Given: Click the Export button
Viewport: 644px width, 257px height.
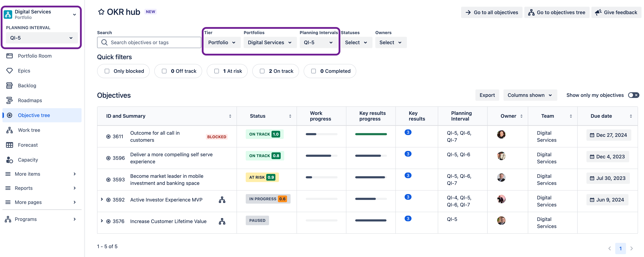Looking at the screenshot, I should (487, 95).
